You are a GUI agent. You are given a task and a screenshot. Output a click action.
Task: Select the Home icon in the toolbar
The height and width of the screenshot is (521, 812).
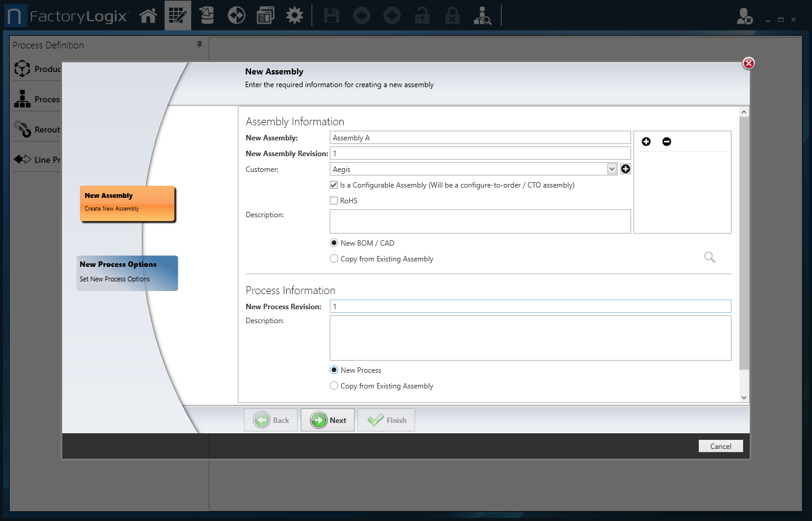[x=148, y=15]
